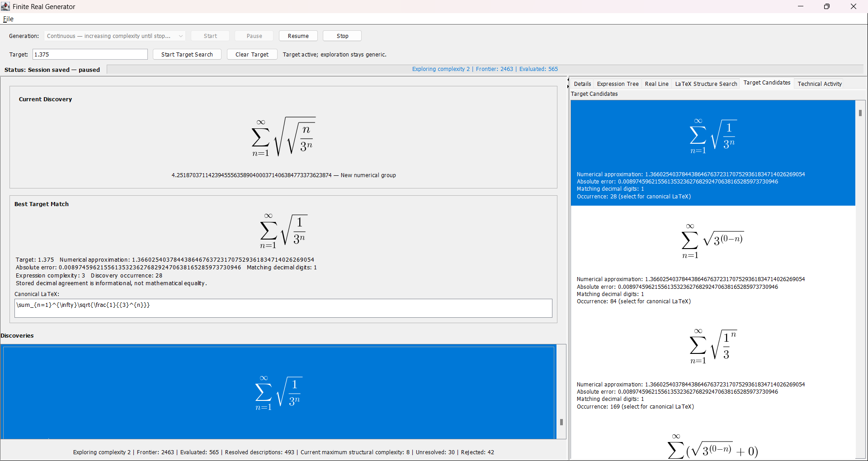Click the 'Status: Session saved — paused' text
868x461 pixels.
click(52, 70)
